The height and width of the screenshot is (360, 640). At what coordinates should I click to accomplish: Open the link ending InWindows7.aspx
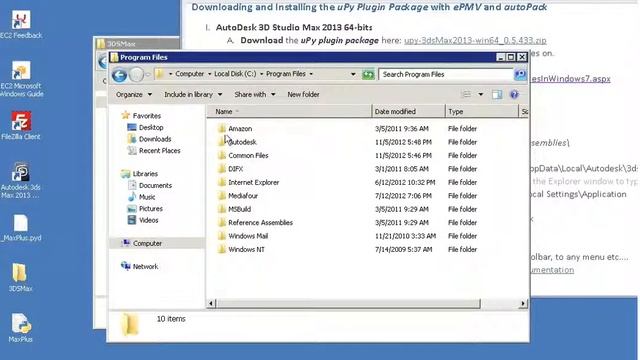(570, 79)
